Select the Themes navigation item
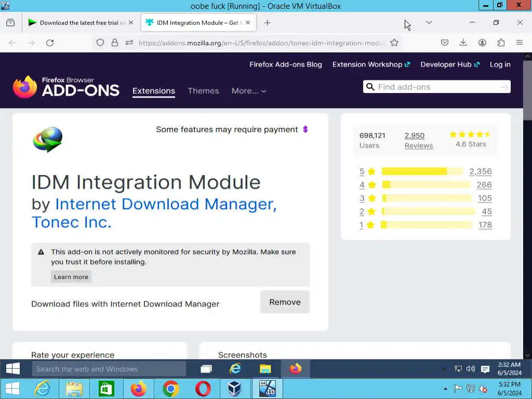Image resolution: width=532 pixels, height=399 pixels. click(203, 91)
